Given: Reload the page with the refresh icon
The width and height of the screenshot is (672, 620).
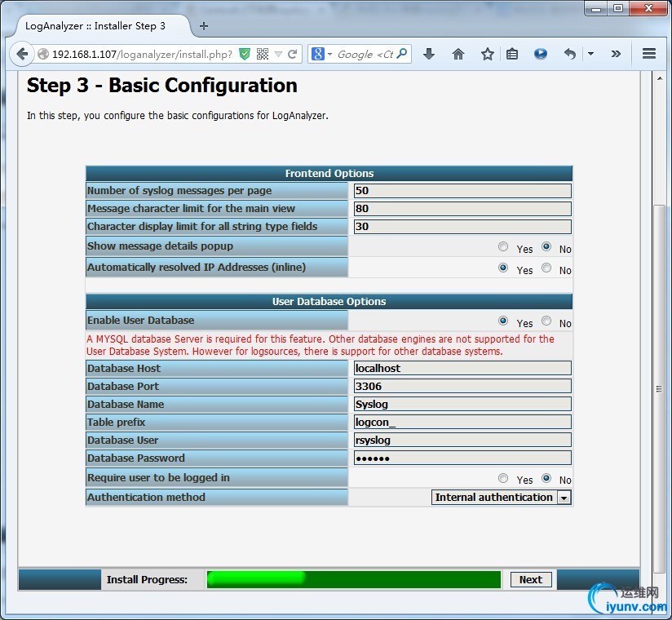Looking at the screenshot, I should [x=292, y=54].
